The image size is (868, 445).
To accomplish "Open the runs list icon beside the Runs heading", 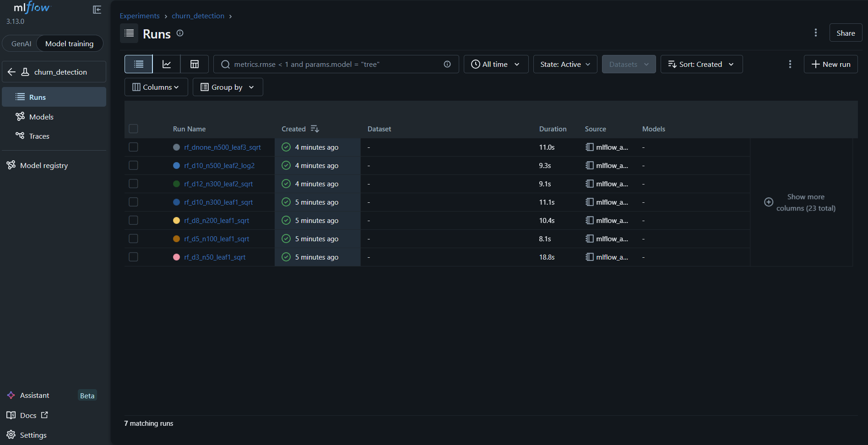I will pyautogui.click(x=129, y=33).
